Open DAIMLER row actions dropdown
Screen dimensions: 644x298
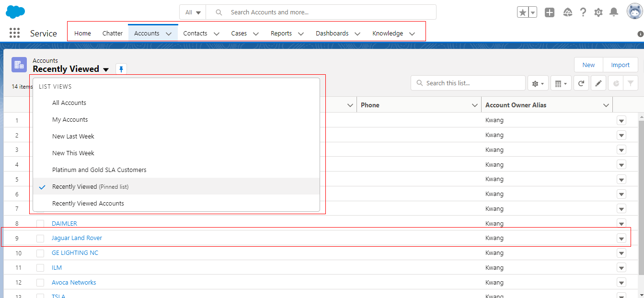pyautogui.click(x=621, y=224)
